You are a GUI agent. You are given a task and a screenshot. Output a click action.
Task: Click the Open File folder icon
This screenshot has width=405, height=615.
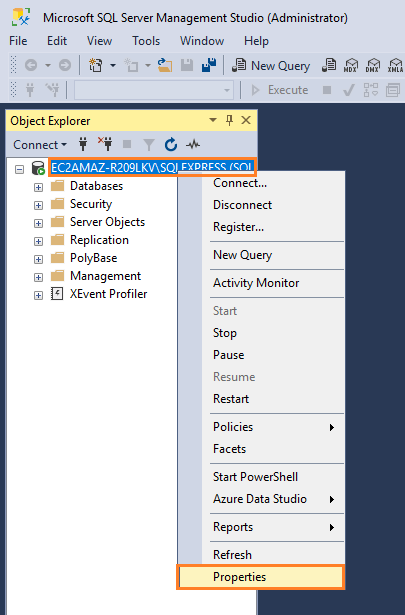coord(165,65)
